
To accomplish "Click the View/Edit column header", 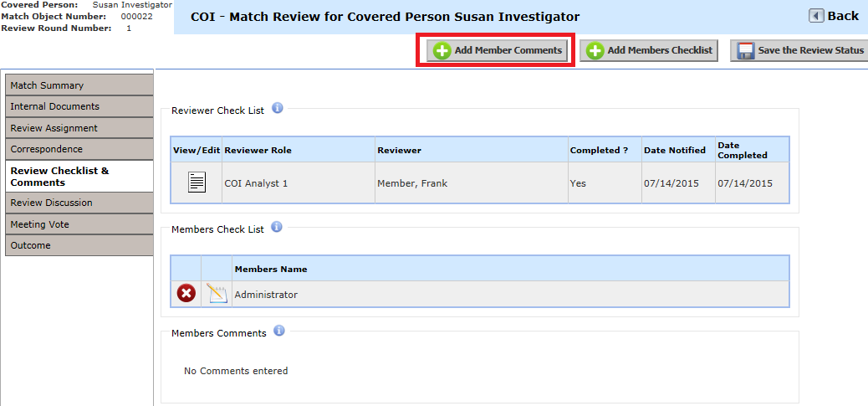I will pos(197,150).
